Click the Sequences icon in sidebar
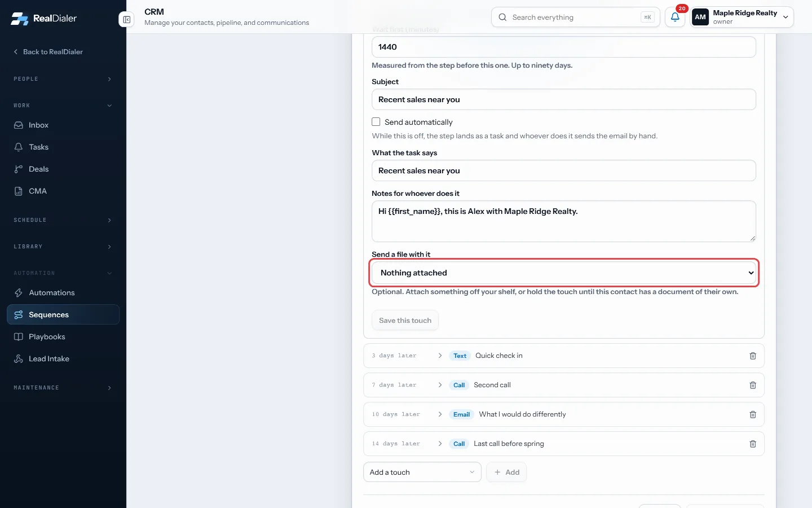 [19, 315]
